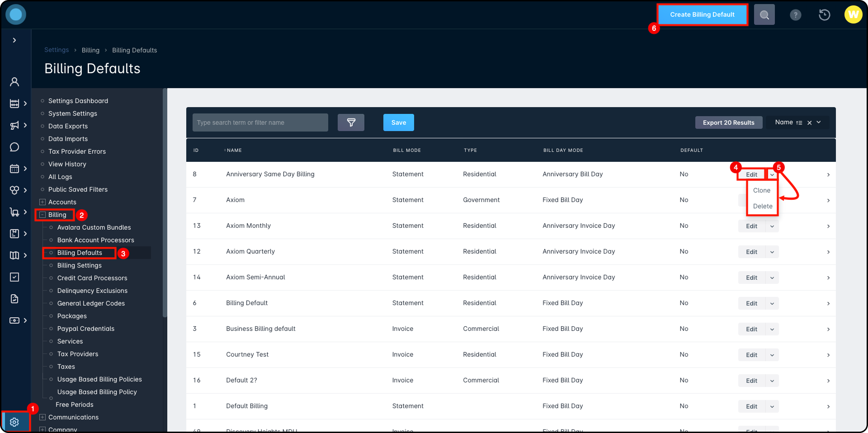Click the search magnifier button in header
The image size is (868, 433).
tap(764, 15)
